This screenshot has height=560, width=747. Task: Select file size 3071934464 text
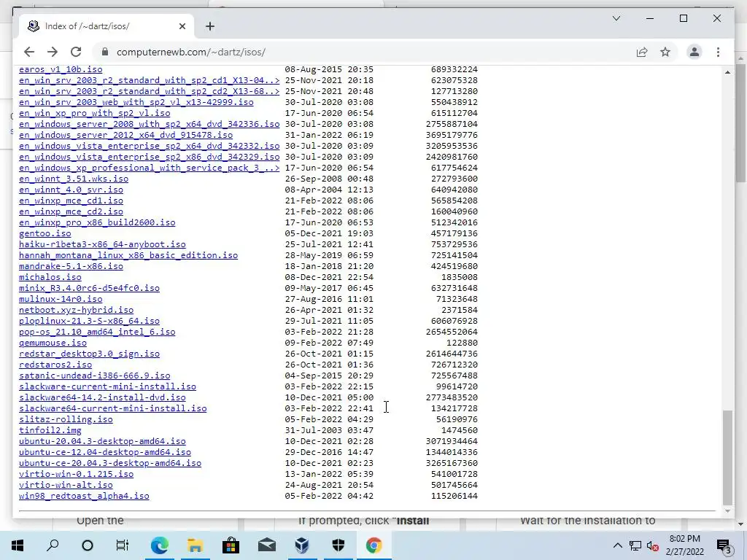click(x=452, y=441)
